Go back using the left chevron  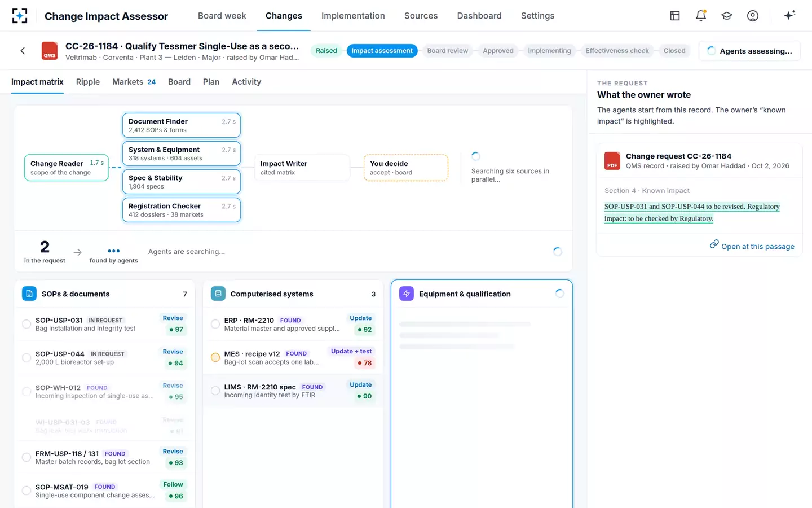[x=23, y=51]
